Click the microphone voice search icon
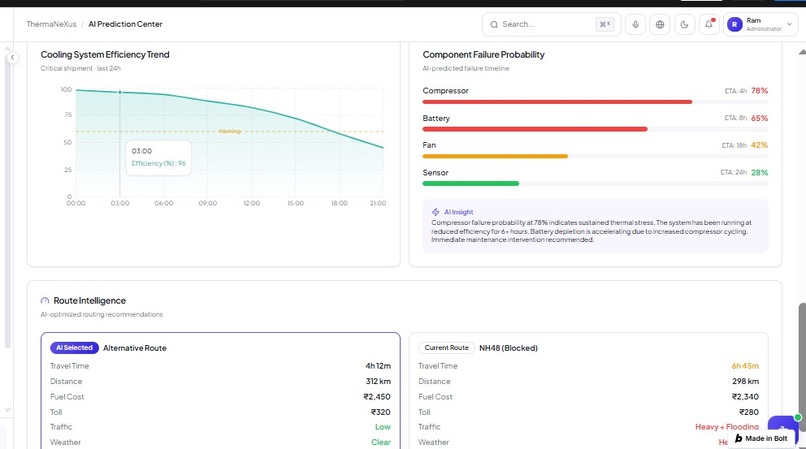Image resolution: width=806 pixels, height=449 pixels. [635, 24]
